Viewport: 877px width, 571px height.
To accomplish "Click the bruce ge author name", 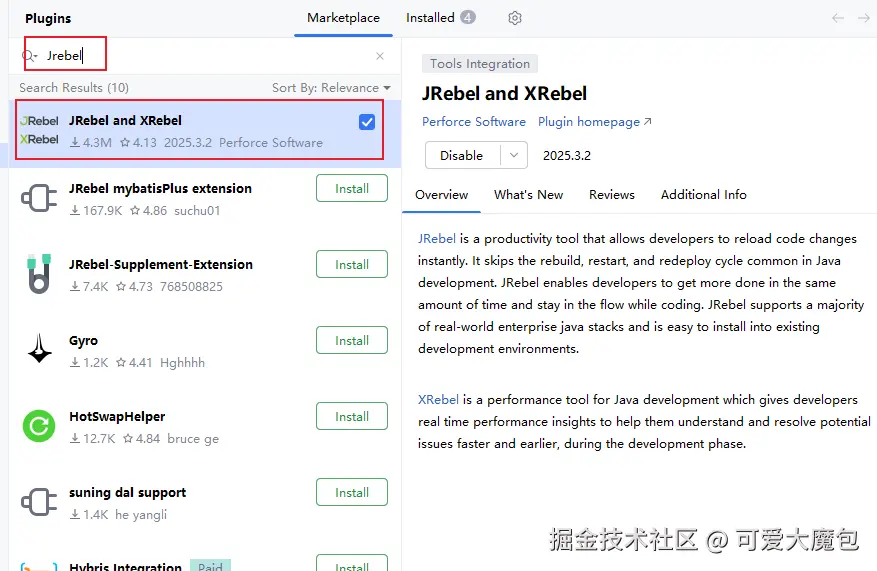I will [x=193, y=439].
